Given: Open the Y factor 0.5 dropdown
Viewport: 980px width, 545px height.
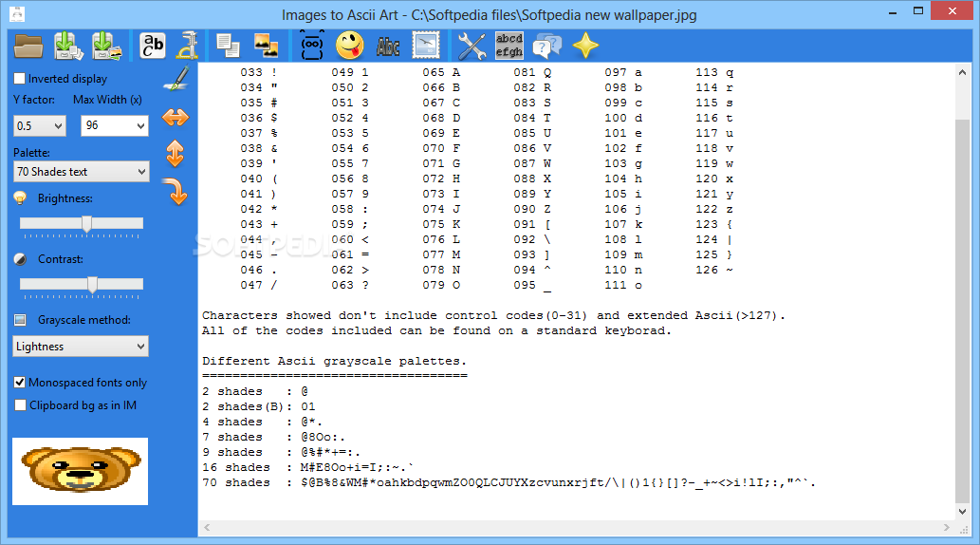Looking at the screenshot, I should (40, 125).
